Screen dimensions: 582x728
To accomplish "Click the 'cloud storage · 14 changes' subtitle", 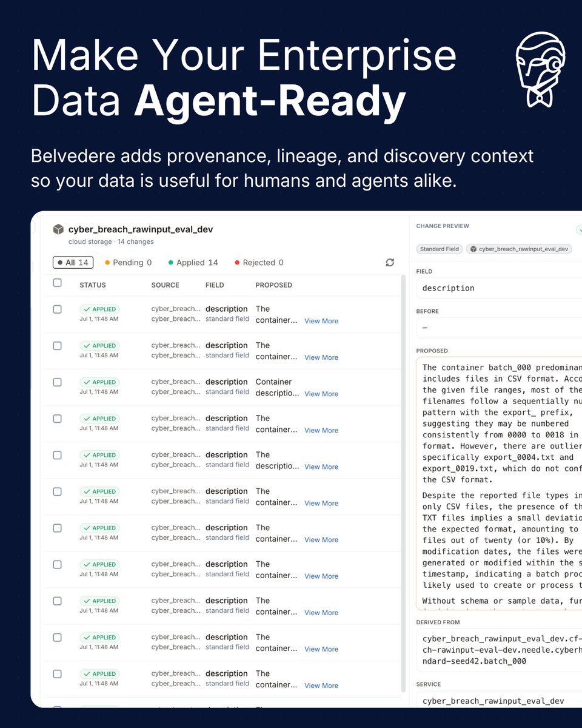I will coord(111,241).
